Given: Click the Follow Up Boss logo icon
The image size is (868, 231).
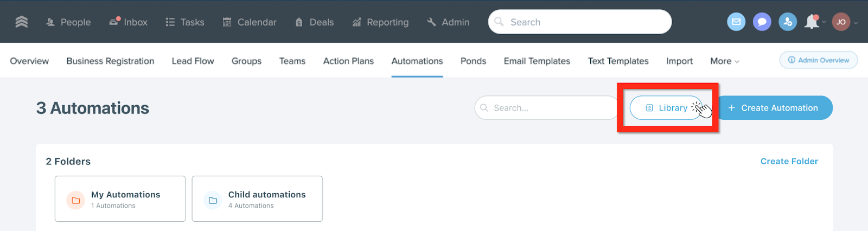Looking at the screenshot, I should coord(22,22).
